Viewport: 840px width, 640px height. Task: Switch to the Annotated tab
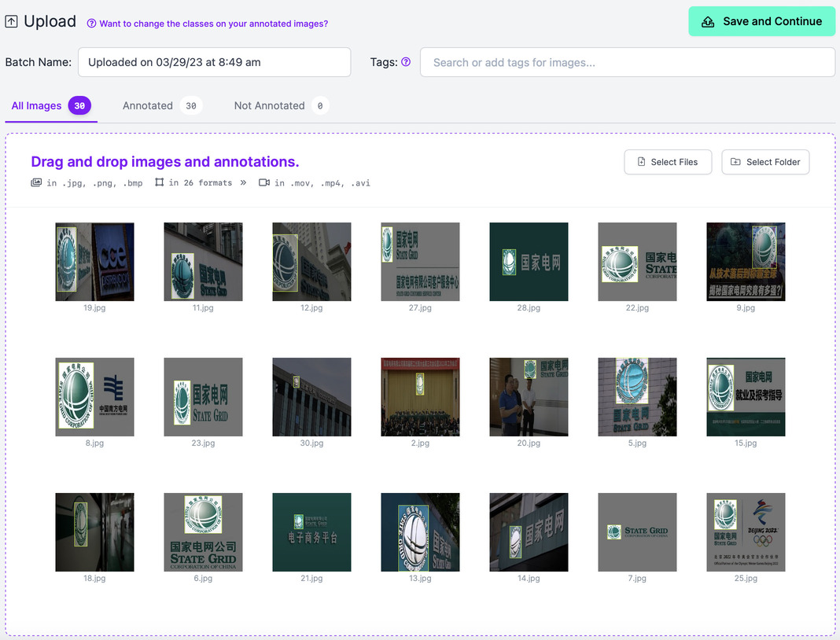pos(147,105)
